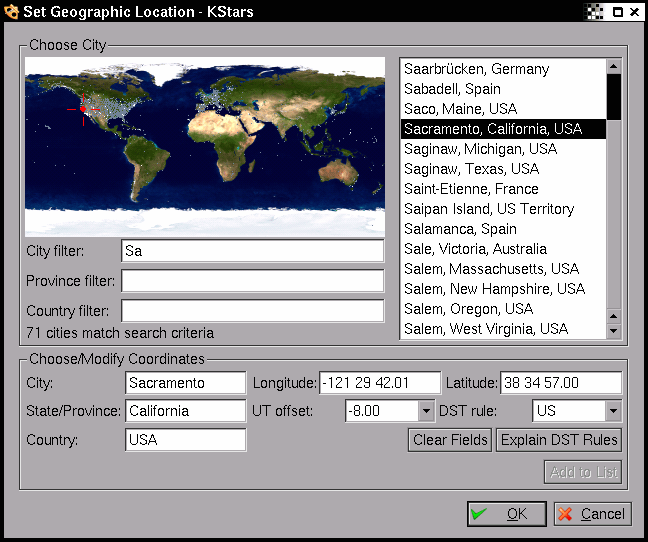648x542 pixels.
Task: Click the Country filter input
Action: 252,311
